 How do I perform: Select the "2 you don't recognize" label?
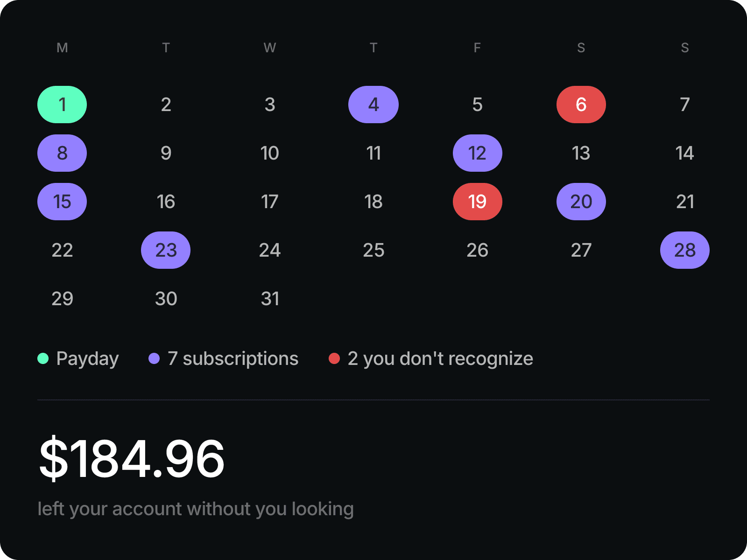click(x=440, y=359)
